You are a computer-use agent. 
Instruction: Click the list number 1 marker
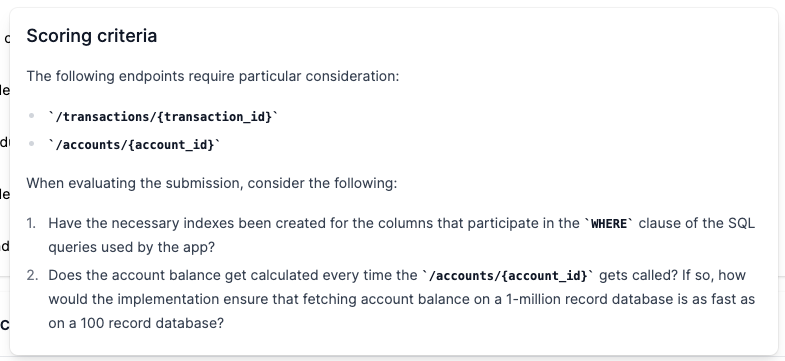(x=32, y=223)
